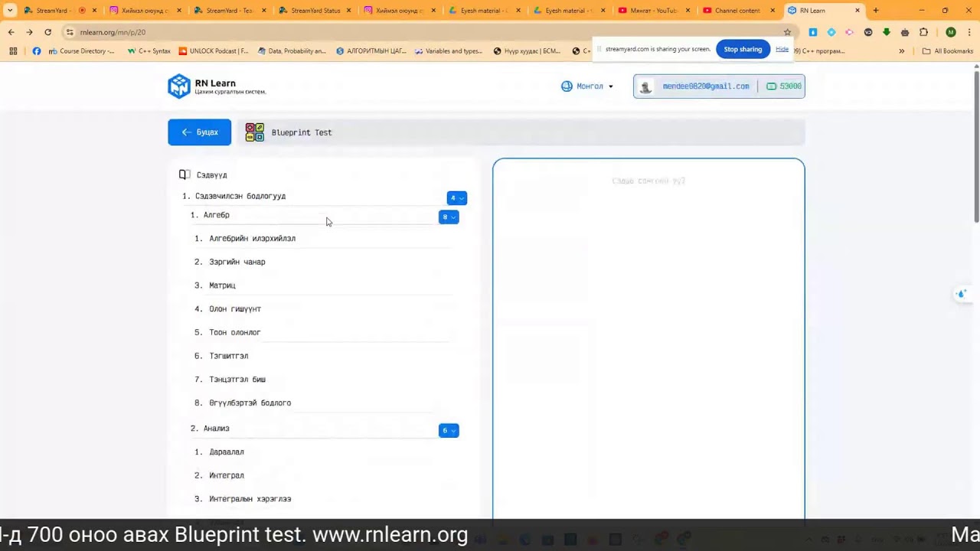980x551 pixels.
Task: Open the Data, Probability bookmark
Action: tap(292, 51)
